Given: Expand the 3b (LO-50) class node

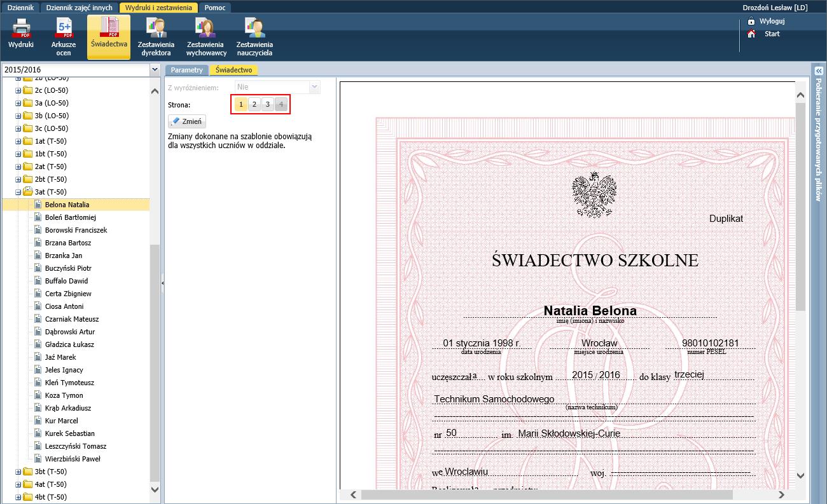Looking at the screenshot, I should click(x=18, y=116).
